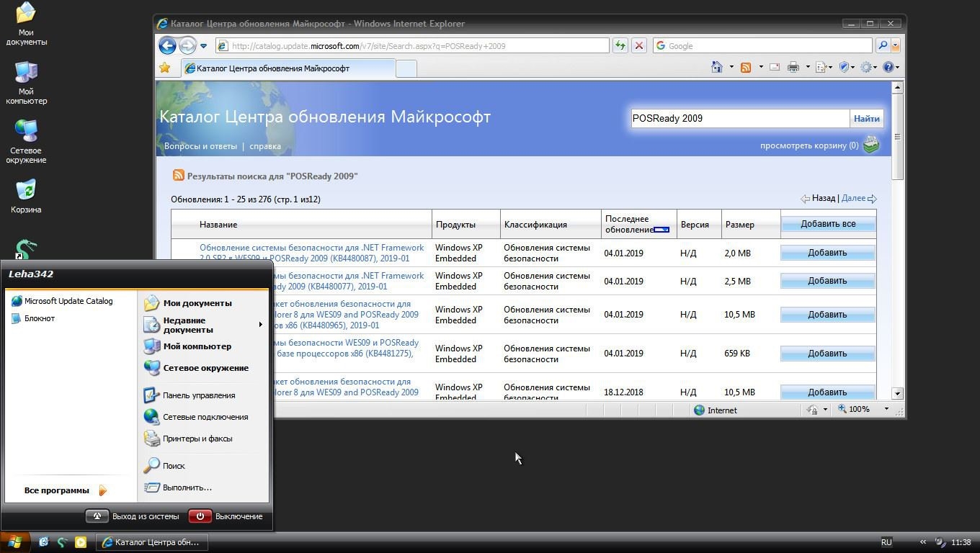The height and width of the screenshot is (553, 980).
Task: Select Мой компьютер desktop icon
Action: tap(27, 83)
